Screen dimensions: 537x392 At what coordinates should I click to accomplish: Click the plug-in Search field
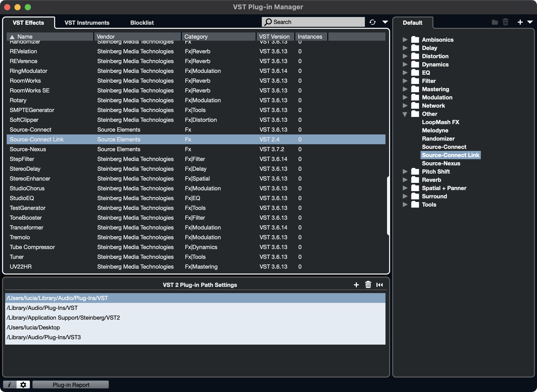point(317,22)
